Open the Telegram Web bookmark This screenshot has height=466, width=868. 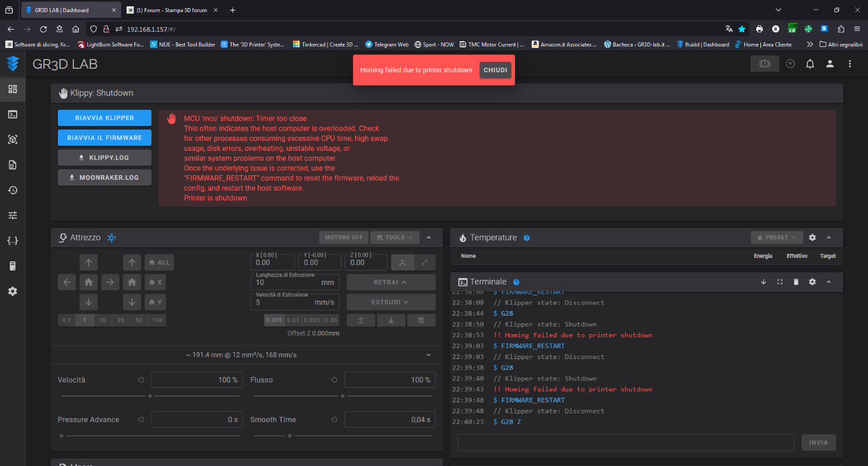[387, 45]
